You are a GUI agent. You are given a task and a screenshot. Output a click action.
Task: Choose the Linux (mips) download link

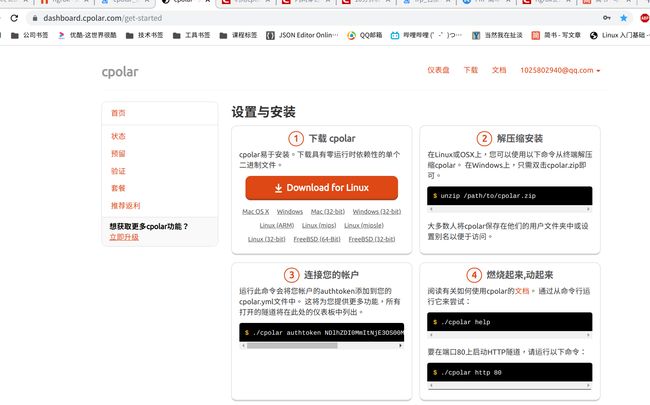319,225
